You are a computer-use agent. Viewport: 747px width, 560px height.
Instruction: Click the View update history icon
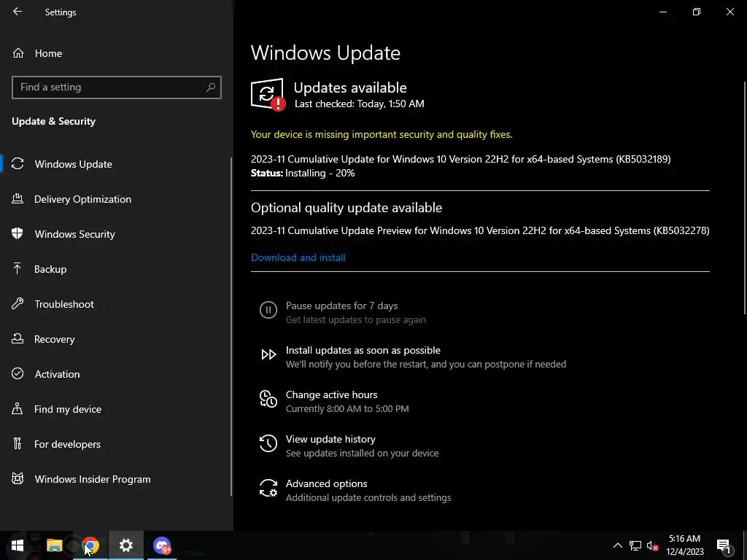click(x=268, y=443)
